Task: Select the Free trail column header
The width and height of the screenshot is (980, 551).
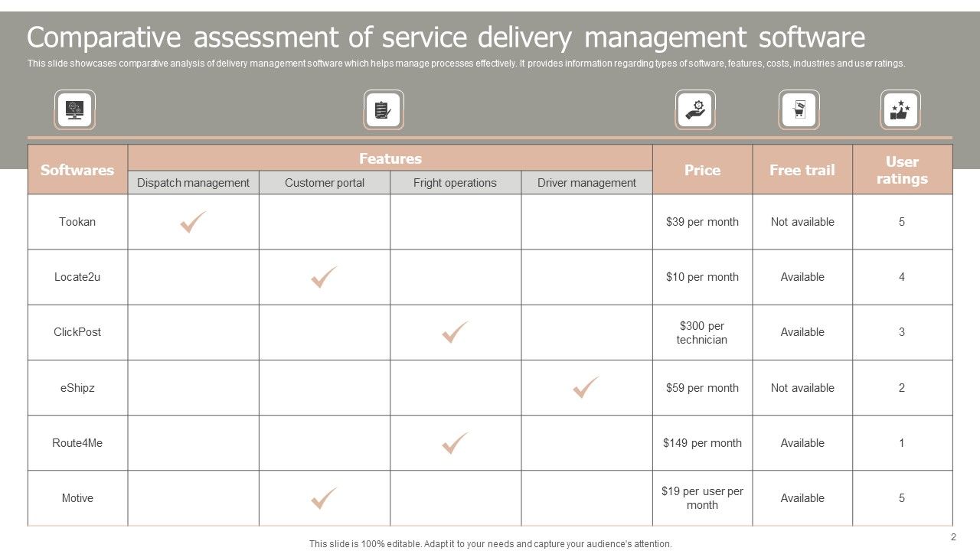Action: [x=802, y=170]
